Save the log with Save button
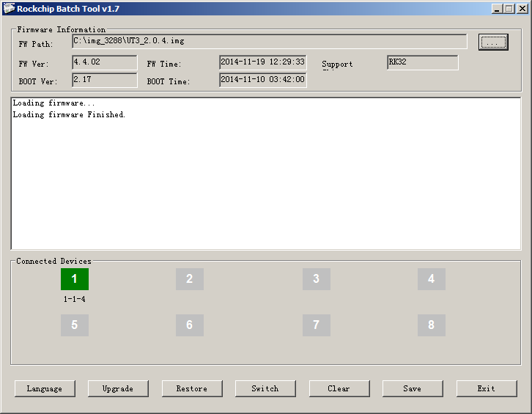Screen dimensions: 532x414 pos(412,388)
